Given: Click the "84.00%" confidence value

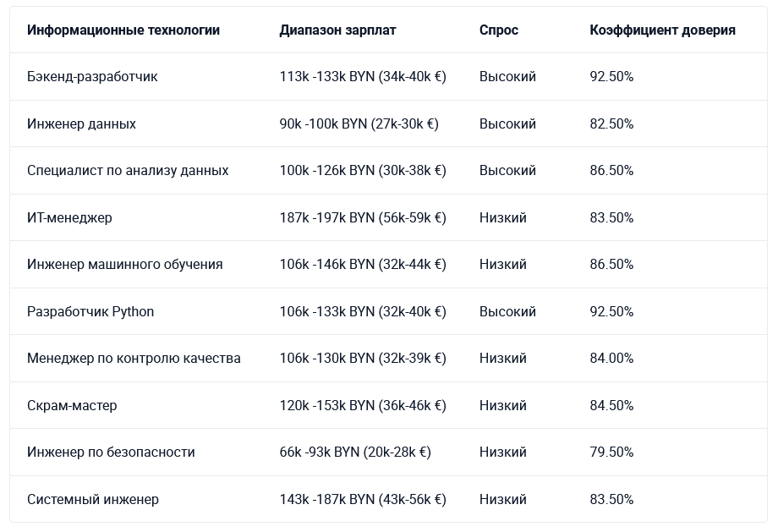Looking at the screenshot, I should click(611, 359).
